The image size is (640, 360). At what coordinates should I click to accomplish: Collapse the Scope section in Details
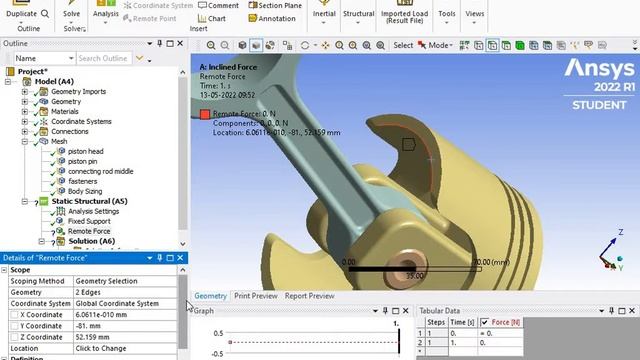(4, 270)
